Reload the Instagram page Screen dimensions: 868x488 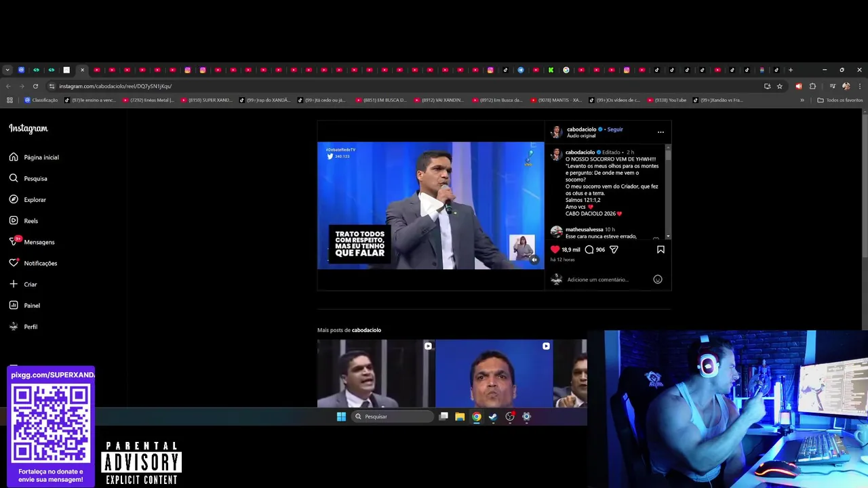coord(35,86)
